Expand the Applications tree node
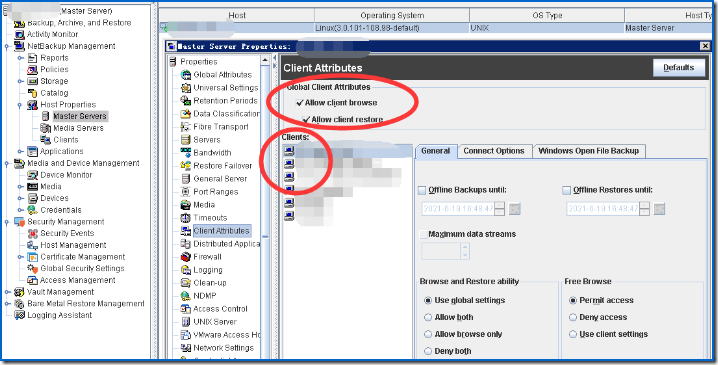 click(x=20, y=152)
